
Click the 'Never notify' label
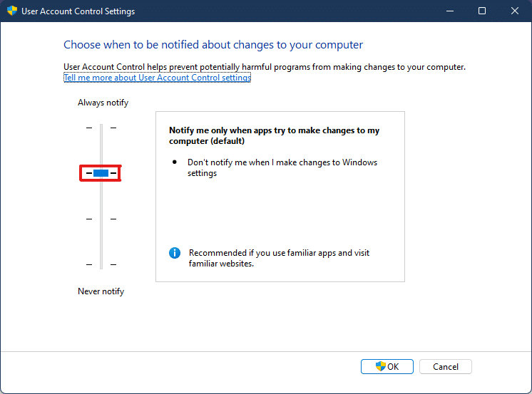(x=101, y=291)
